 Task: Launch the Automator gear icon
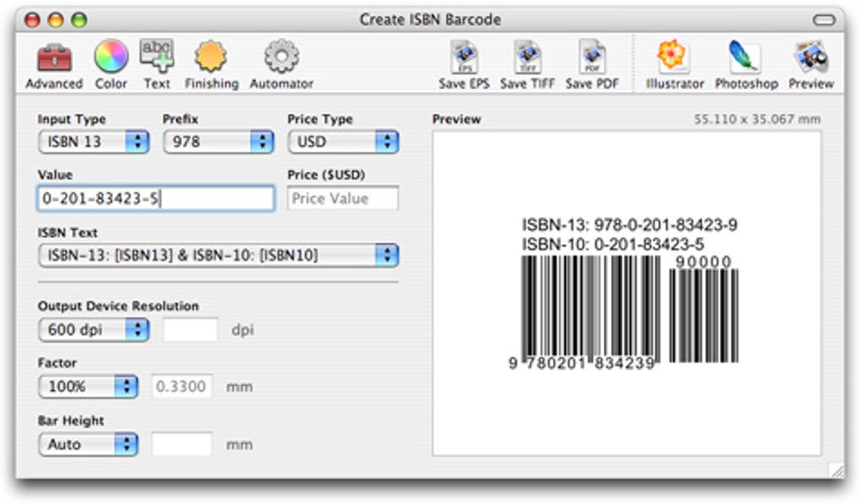pos(282,65)
